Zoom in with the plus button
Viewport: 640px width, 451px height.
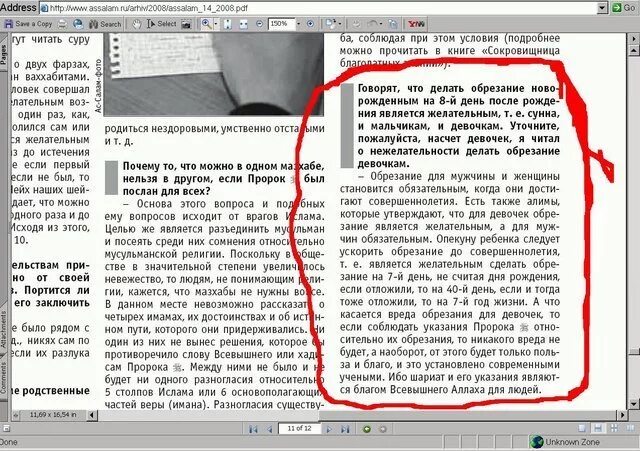point(310,24)
